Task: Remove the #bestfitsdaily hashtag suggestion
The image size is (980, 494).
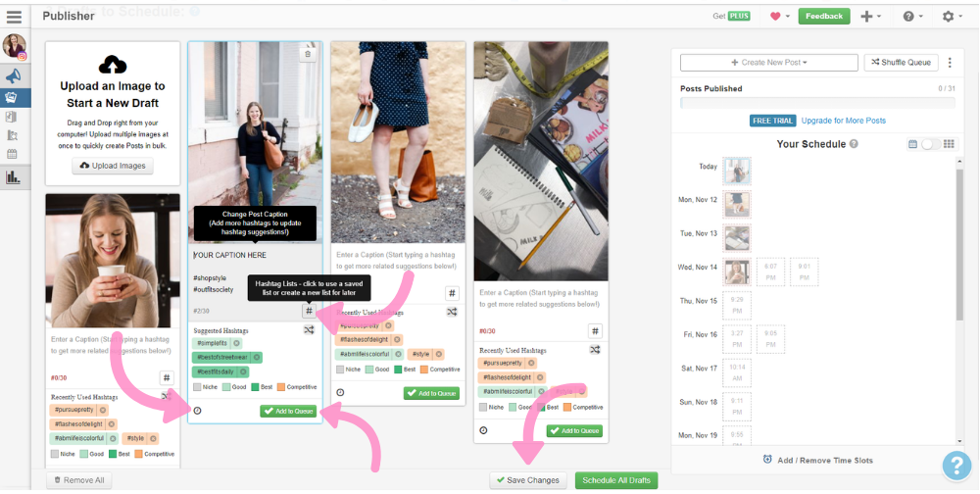Action: pyautogui.click(x=243, y=372)
